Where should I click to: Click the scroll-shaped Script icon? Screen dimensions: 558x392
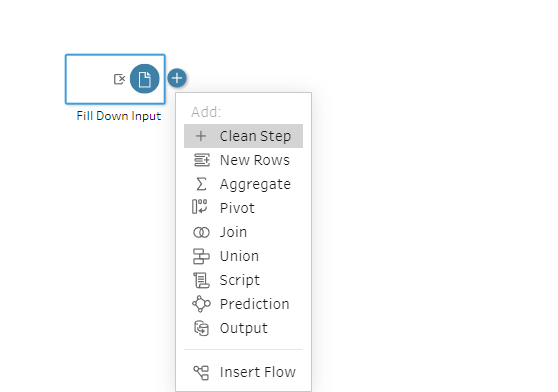(x=201, y=280)
